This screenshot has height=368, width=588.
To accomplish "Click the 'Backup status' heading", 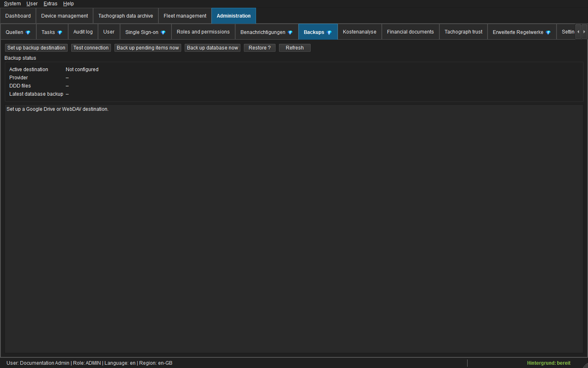I will [x=20, y=58].
